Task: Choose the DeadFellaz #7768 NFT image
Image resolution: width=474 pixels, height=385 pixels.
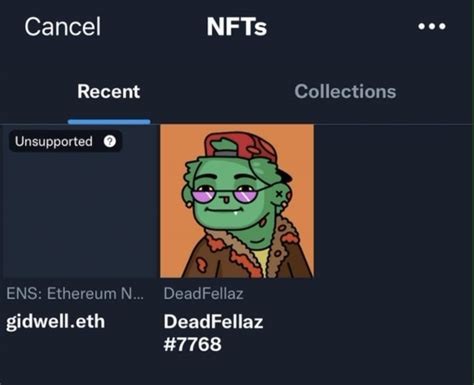Action: [237, 201]
